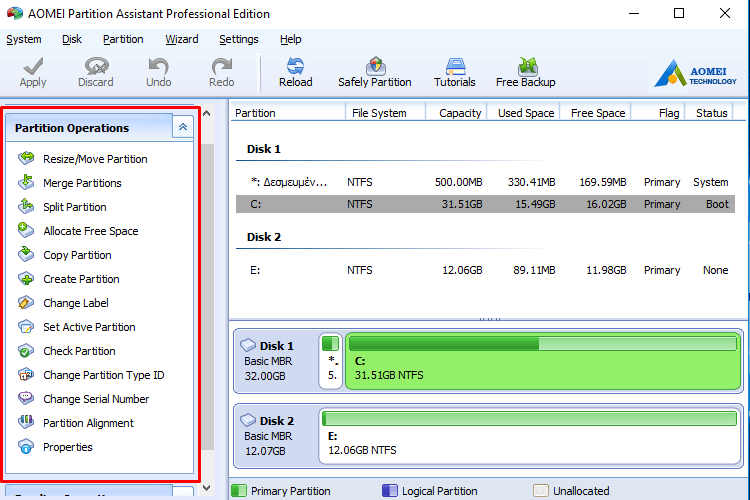This screenshot has width=750, height=500.
Task: Open Partition Alignment operation
Action: [88, 423]
